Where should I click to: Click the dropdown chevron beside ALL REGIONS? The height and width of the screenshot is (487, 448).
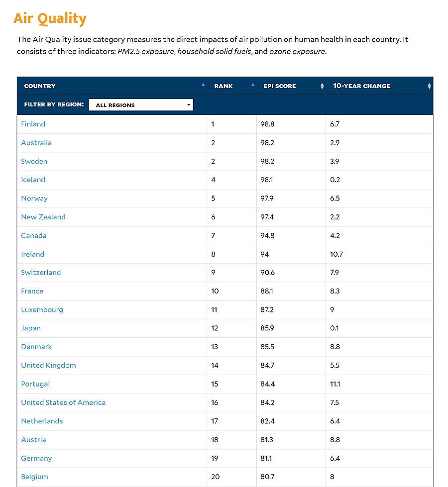[x=188, y=104]
